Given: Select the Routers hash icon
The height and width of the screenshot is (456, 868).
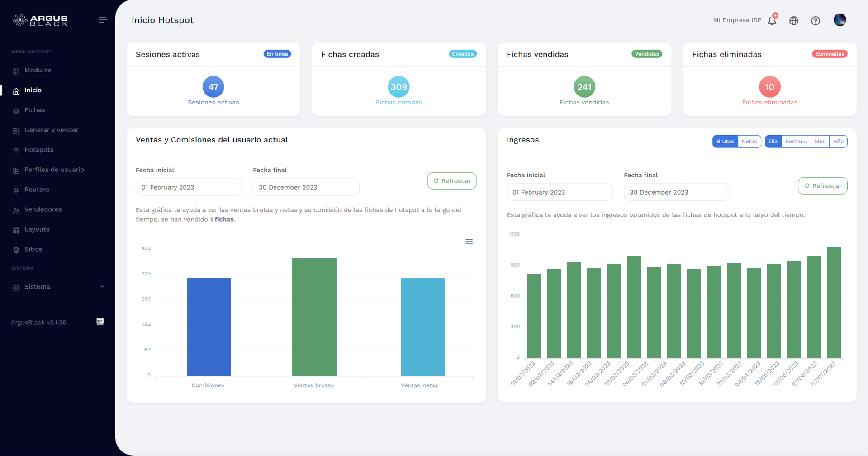Looking at the screenshot, I should 16,190.
